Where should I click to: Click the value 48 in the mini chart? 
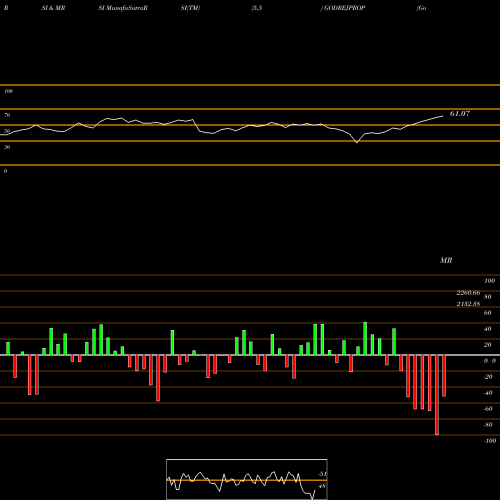point(322,486)
